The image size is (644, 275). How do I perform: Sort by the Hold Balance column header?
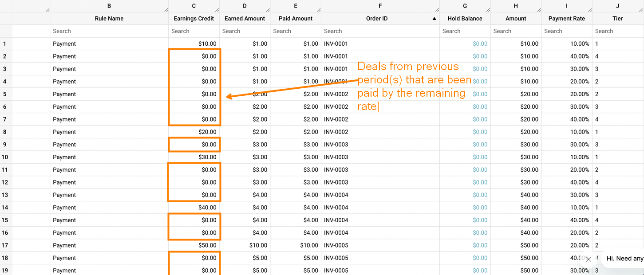click(x=465, y=19)
